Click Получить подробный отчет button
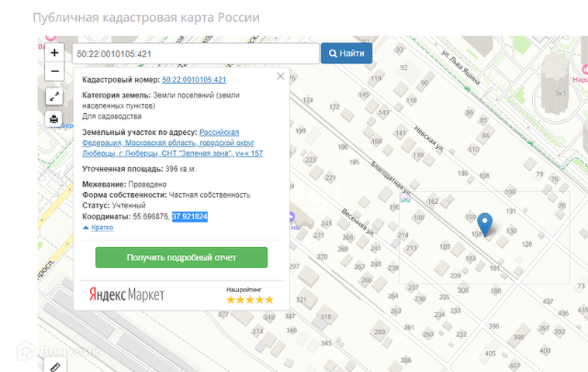The image size is (588, 372). [182, 258]
